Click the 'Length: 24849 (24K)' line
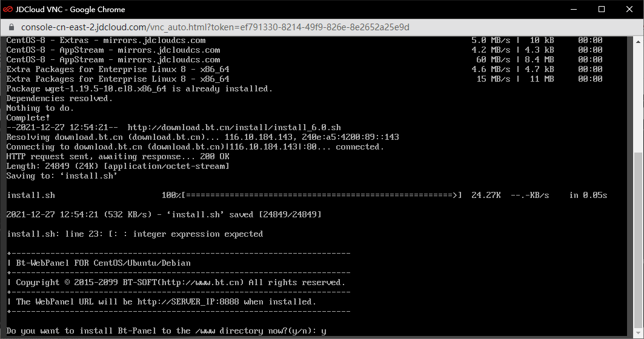 pyautogui.click(x=118, y=166)
